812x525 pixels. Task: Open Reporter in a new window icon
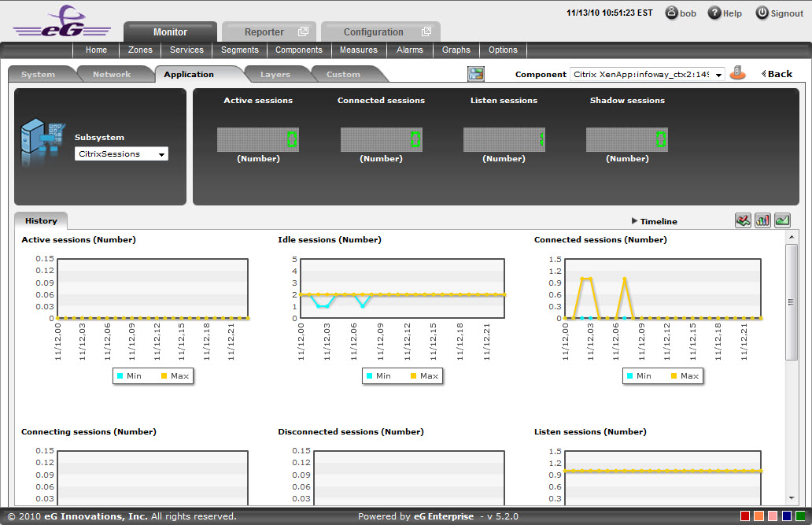303,31
